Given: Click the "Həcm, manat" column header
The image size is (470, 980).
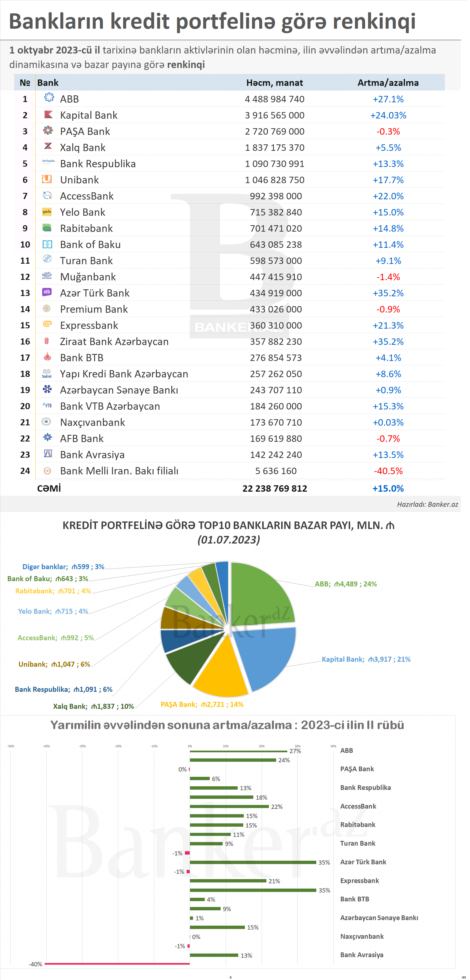Looking at the screenshot, I should tap(274, 83).
